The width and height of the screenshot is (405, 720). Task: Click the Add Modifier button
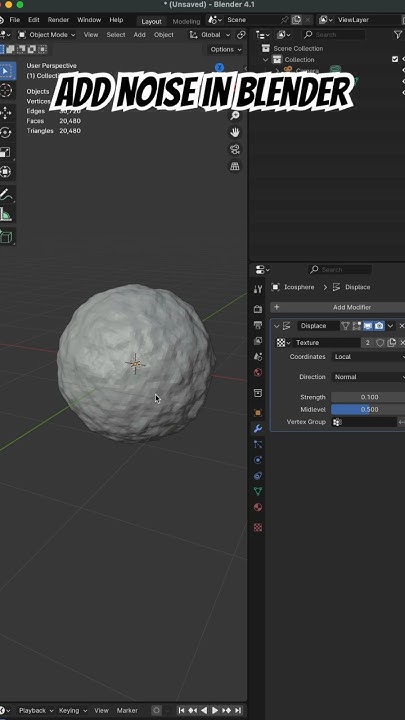(338, 307)
